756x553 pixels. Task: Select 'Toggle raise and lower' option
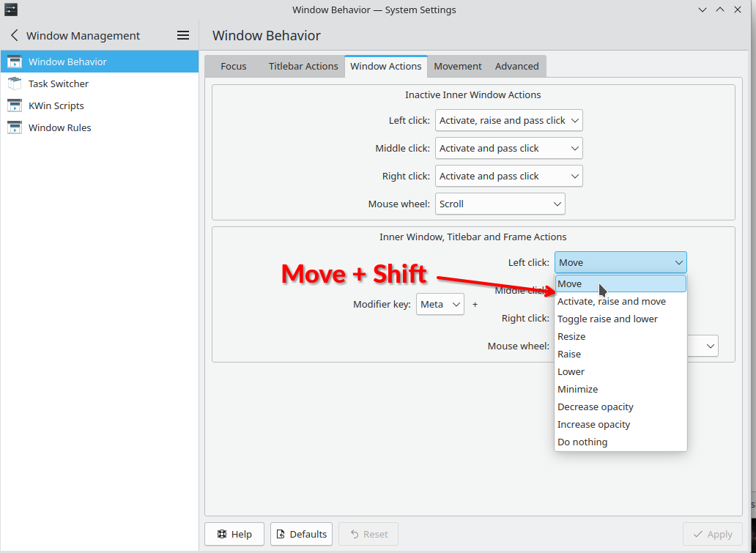[607, 319]
